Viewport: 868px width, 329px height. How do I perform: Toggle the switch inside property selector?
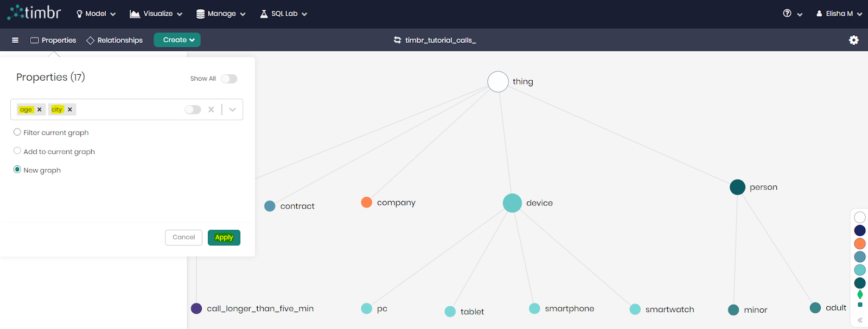[x=193, y=109]
